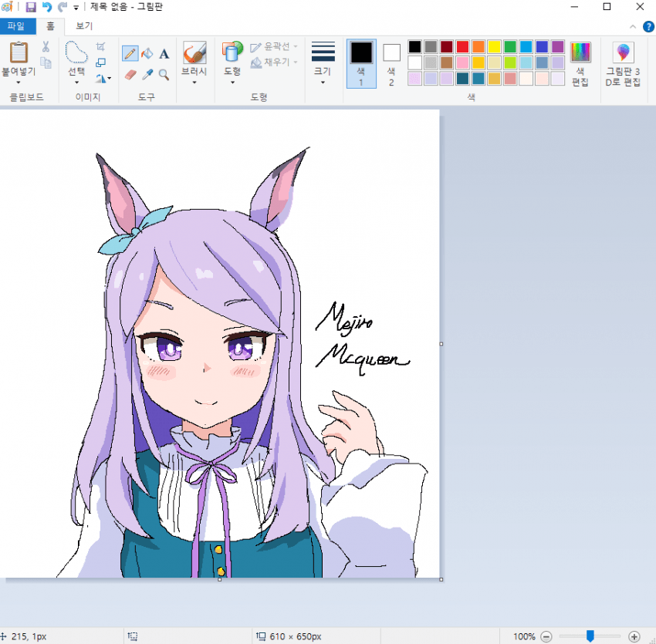Click the zoom in plus button
Image resolution: width=656 pixels, height=644 pixels.
tap(634, 636)
